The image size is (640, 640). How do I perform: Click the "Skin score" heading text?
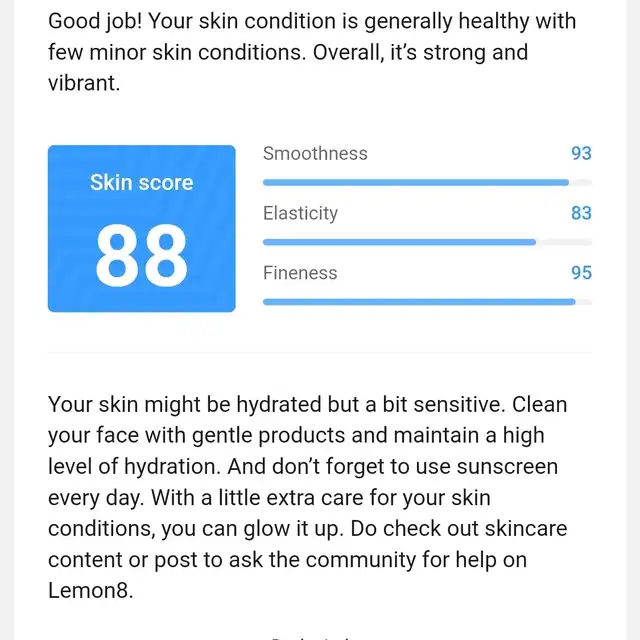pos(141,182)
